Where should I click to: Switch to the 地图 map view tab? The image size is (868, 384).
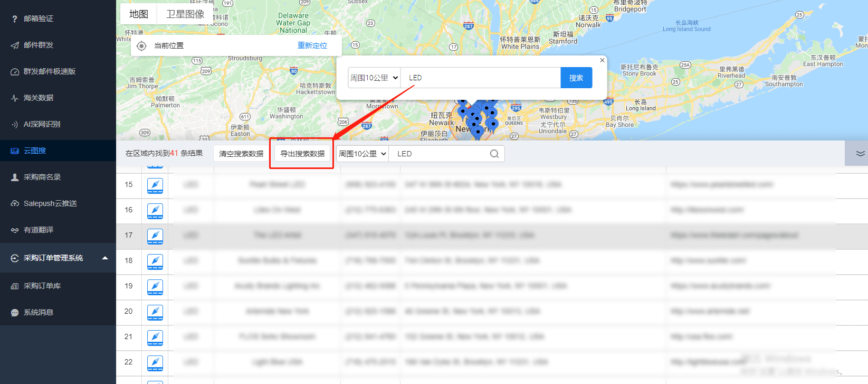pos(139,14)
